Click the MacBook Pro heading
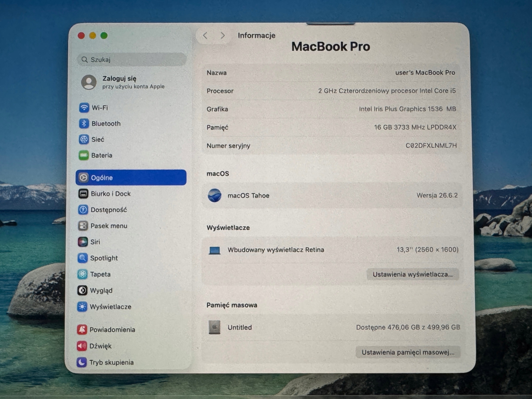This screenshot has width=532, height=399. point(331,46)
